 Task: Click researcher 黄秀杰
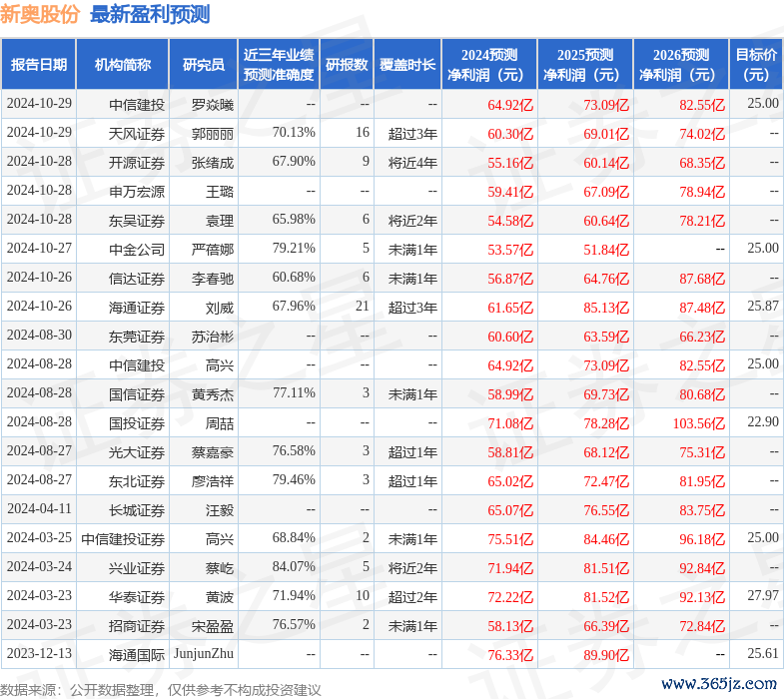pos(213,394)
